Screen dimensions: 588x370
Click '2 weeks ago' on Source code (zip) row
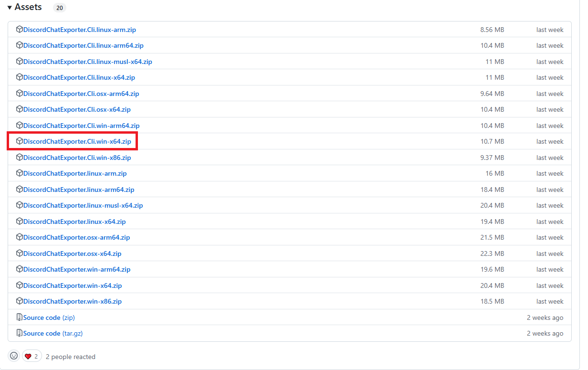pos(545,317)
